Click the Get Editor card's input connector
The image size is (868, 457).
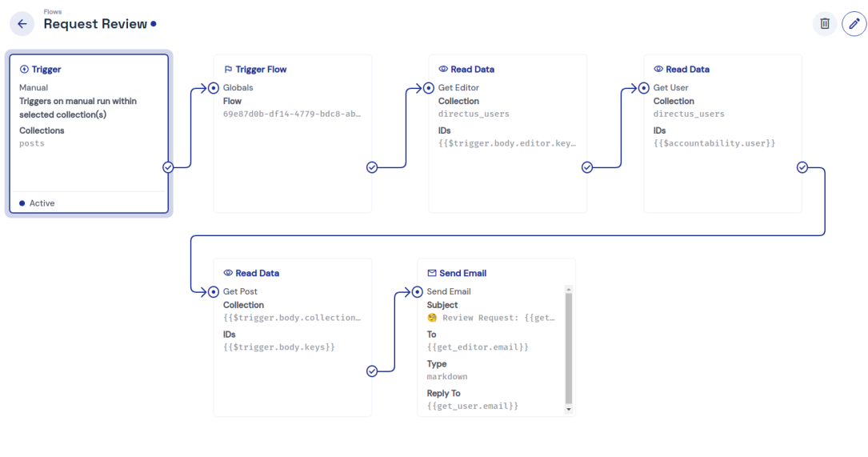pyautogui.click(x=429, y=88)
